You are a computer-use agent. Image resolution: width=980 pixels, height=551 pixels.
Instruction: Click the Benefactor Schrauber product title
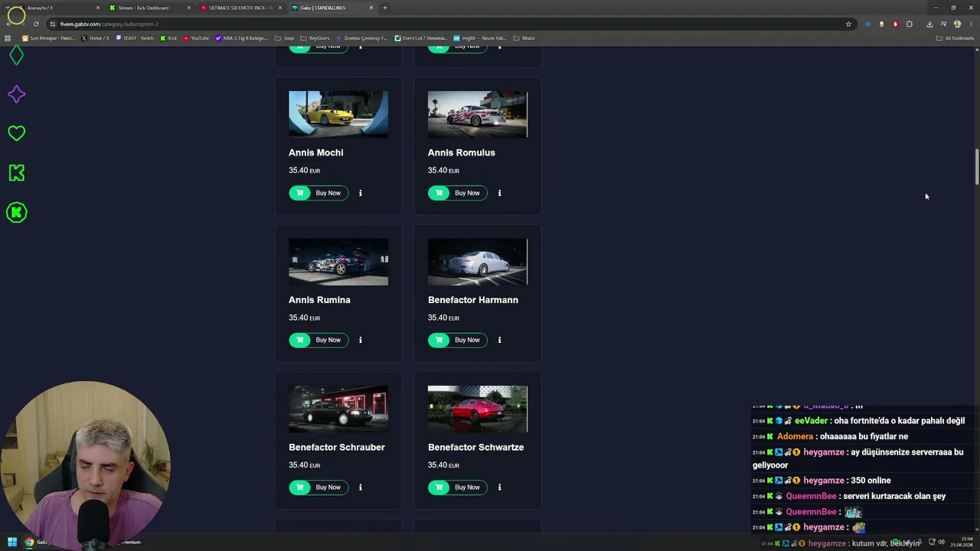click(337, 447)
